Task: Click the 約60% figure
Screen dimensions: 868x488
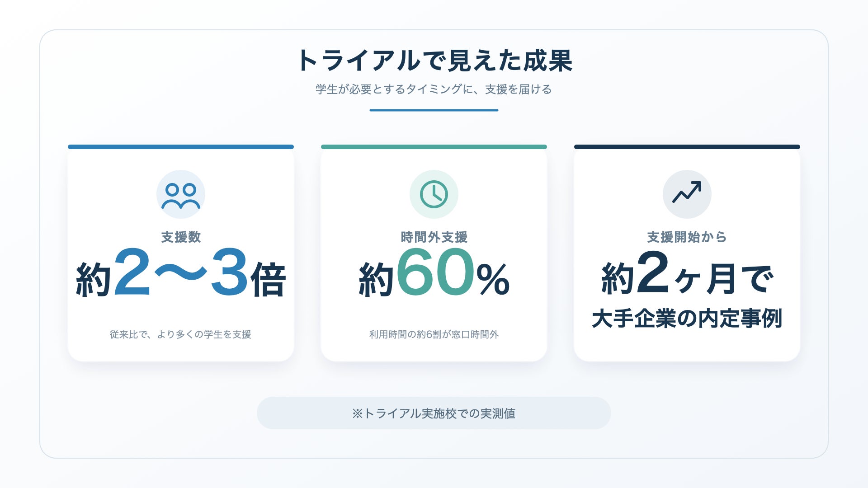Action: click(x=434, y=273)
